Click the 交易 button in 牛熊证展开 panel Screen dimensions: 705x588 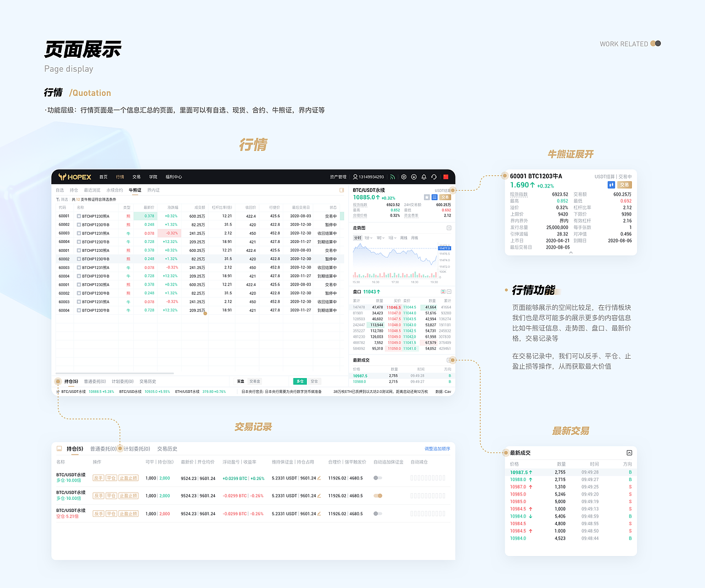click(625, 185)
